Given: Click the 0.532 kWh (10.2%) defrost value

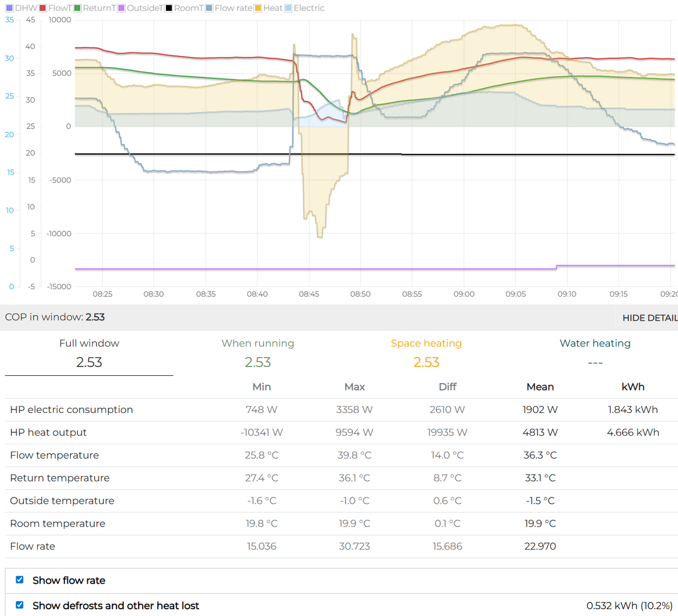Looking at the screenshot, I should pyautogui.click(x=629, y=606).
